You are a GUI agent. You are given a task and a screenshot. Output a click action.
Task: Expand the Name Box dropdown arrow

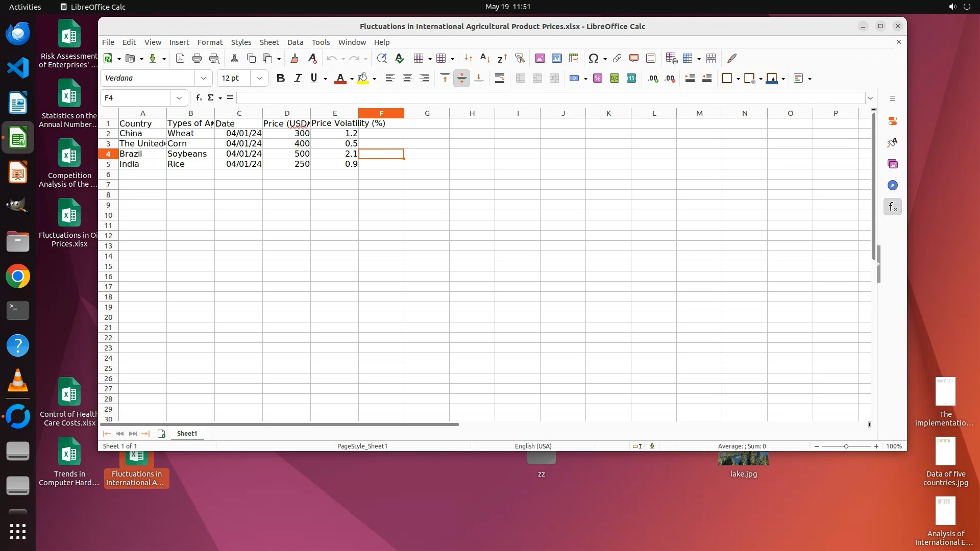(x=179, y=97)
